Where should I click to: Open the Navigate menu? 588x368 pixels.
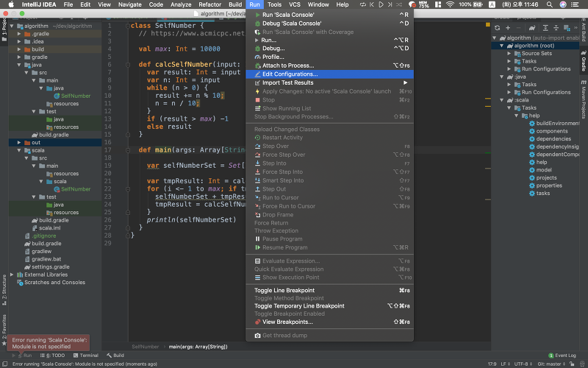click(130, 4)
